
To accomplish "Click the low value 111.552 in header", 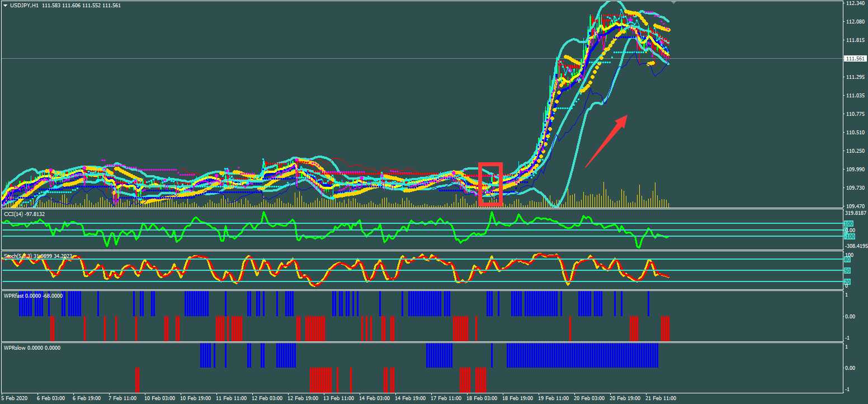I will pos(93,5).
